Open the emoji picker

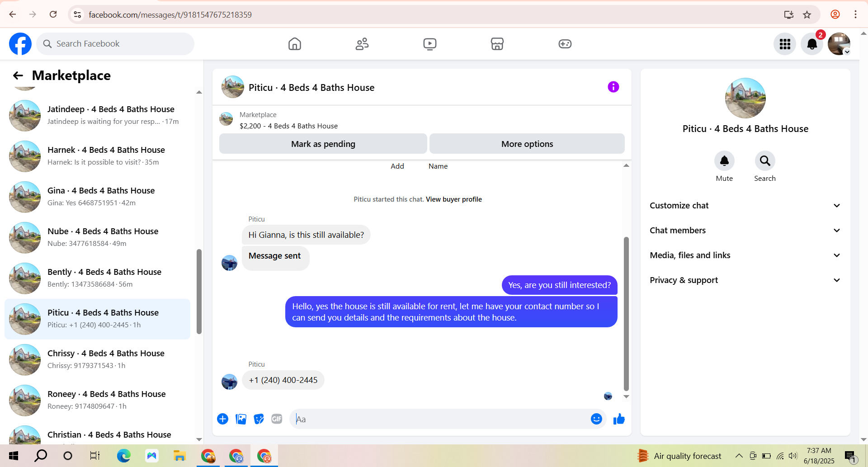click(596, 419)
